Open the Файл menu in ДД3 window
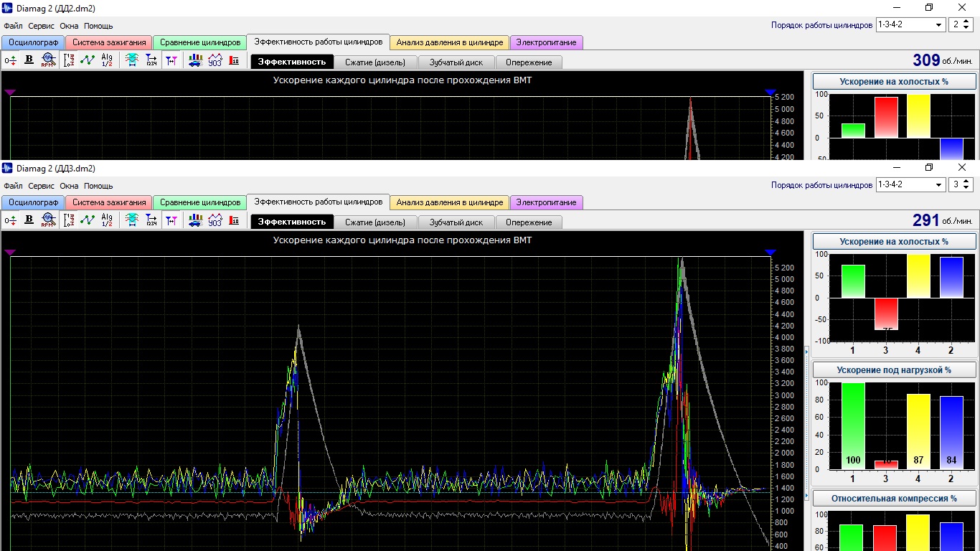 (13, 186)
